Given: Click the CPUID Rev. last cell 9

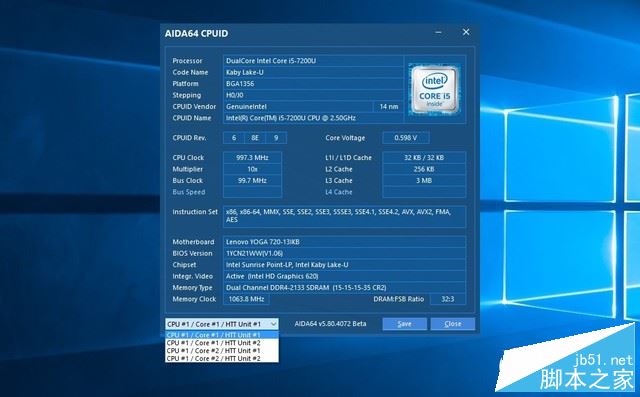Looking at the screenshot, I should 276,138.
